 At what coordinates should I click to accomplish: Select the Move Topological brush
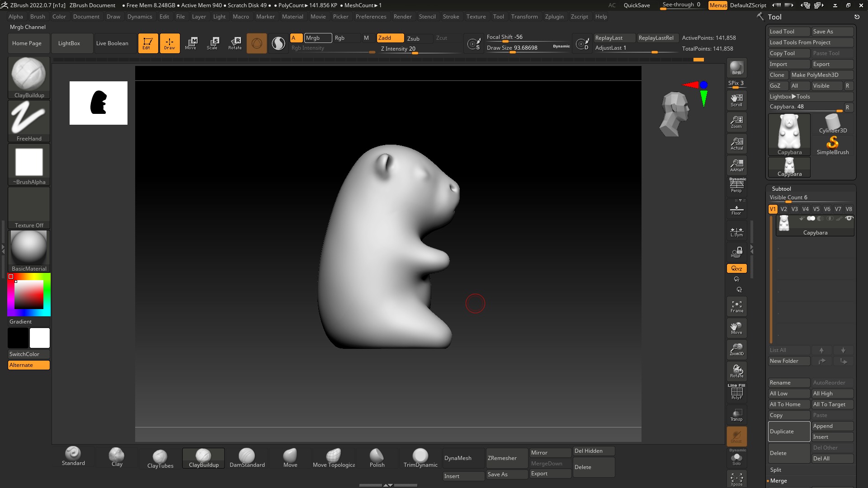(x=334, y=457)
